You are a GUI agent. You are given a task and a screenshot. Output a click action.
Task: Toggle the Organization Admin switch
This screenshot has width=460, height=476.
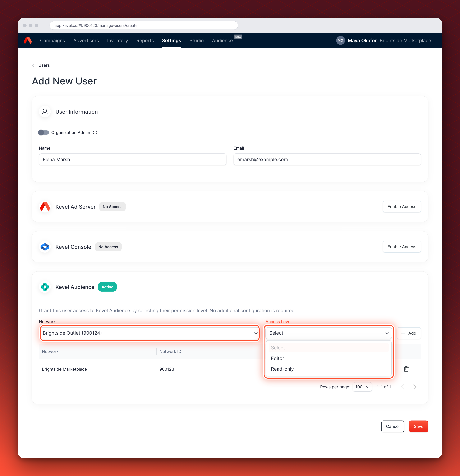pos(43,133)
